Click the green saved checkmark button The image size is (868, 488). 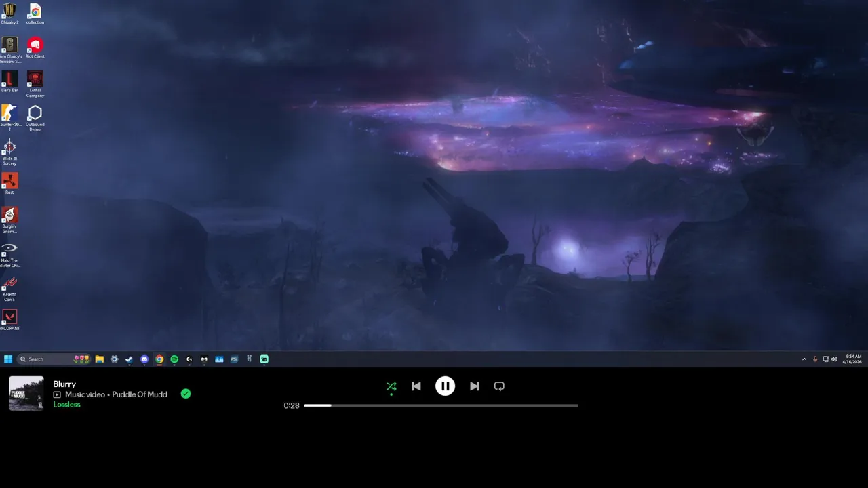(186, 394)
